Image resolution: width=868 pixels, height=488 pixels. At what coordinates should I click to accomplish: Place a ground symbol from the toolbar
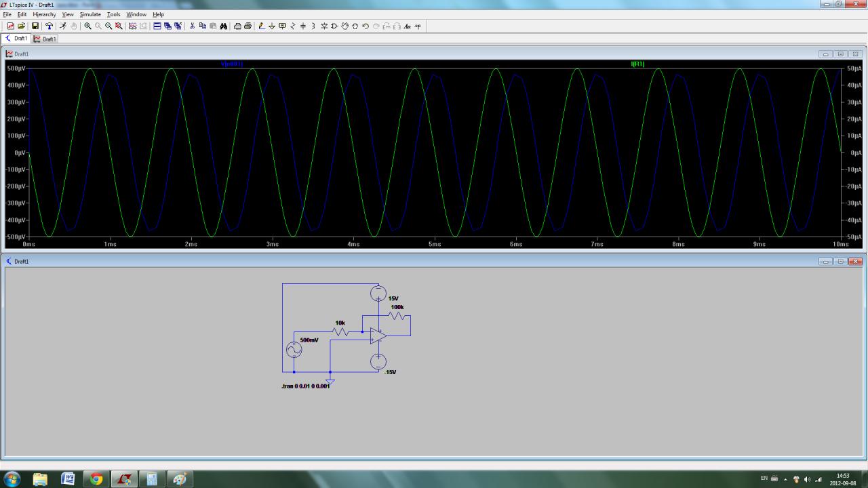pos(272,26)
